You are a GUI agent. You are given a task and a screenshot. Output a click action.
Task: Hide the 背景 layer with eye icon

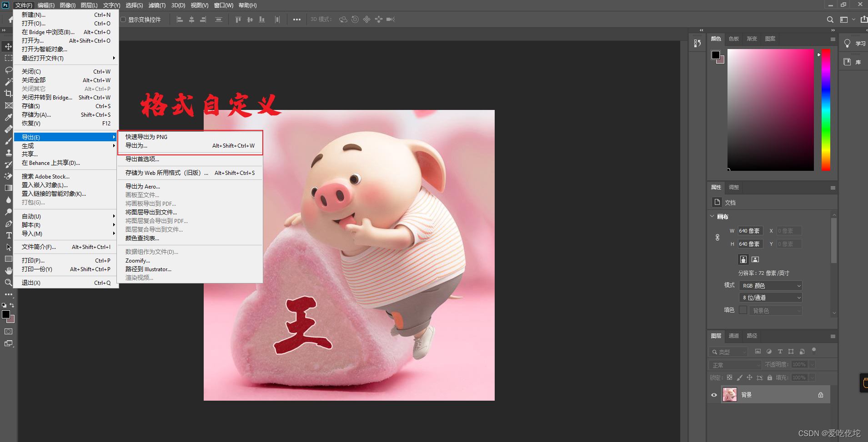(x=714, y=395)
